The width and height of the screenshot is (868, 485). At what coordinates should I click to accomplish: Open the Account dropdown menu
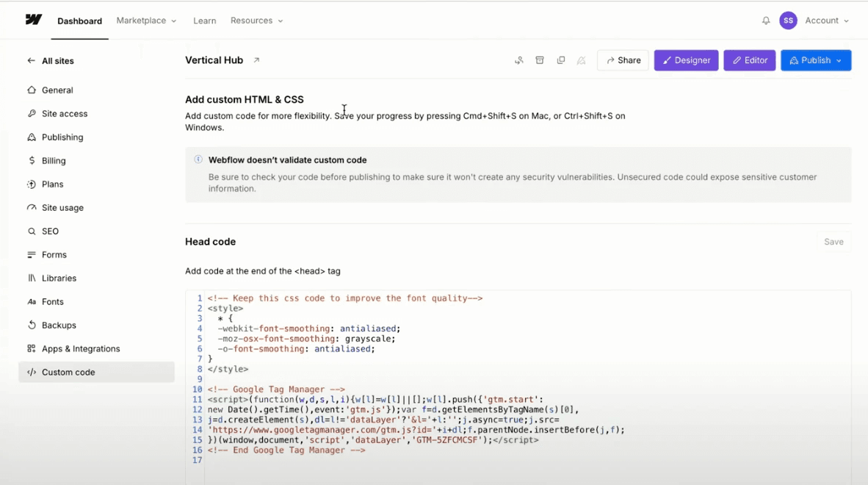827,21
